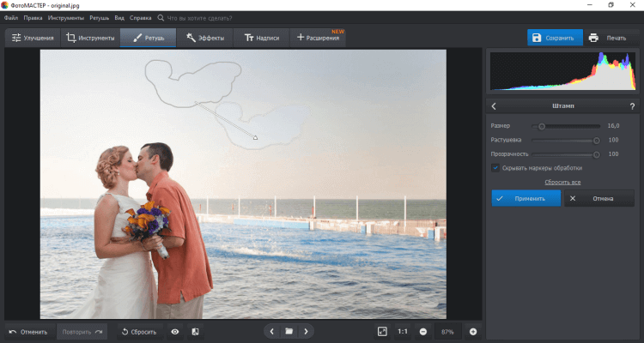The width and height of the screenshot is (644, 343).
Task: Open zoom percentage 87% field
Action: click(447, 331)
